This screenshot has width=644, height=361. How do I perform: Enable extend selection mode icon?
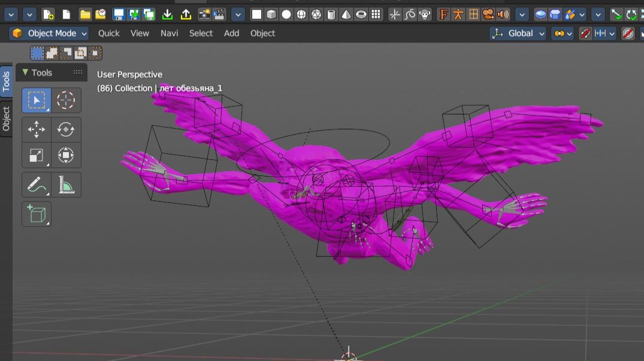(52, 53)
